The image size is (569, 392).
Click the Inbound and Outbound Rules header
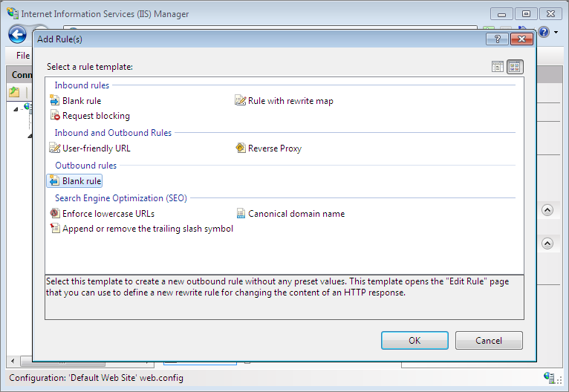113,133
